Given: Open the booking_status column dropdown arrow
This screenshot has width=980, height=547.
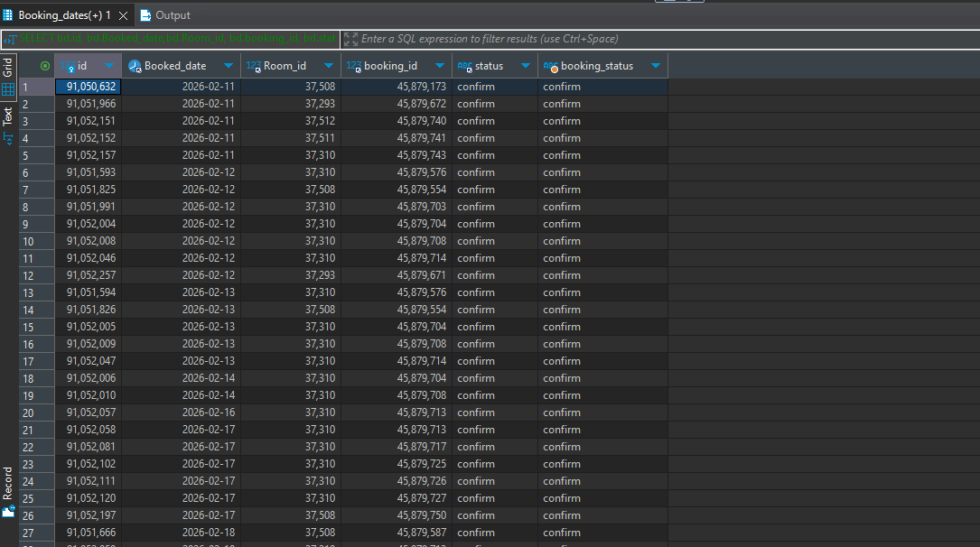Looking at the screenshot, I should tap(656, 66).
